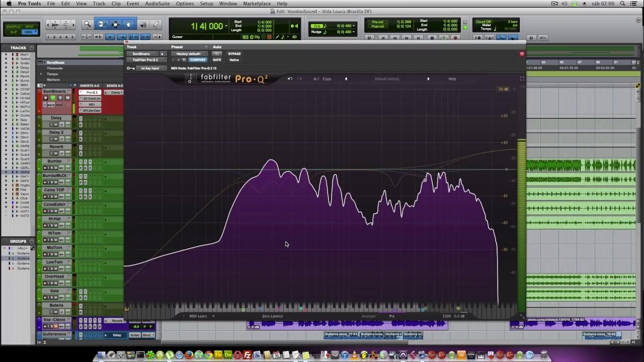Click the Pro-Q 2 insert slot
The height and width of the screenshot is (362, 644).
(x=92, y=93)
